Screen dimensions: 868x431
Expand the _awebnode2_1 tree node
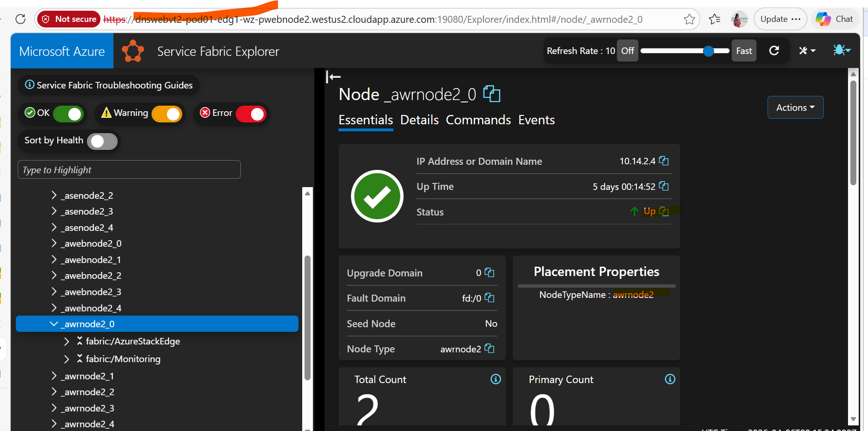(54, 259)
